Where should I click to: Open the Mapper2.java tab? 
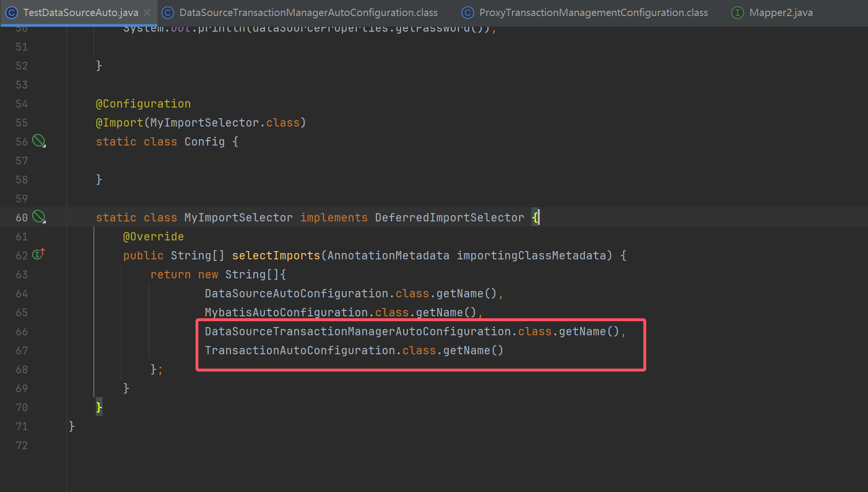coord(780,13)
